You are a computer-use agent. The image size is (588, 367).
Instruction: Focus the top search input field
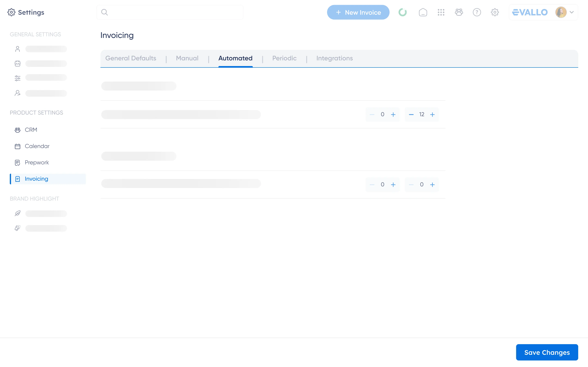point(175,12)
